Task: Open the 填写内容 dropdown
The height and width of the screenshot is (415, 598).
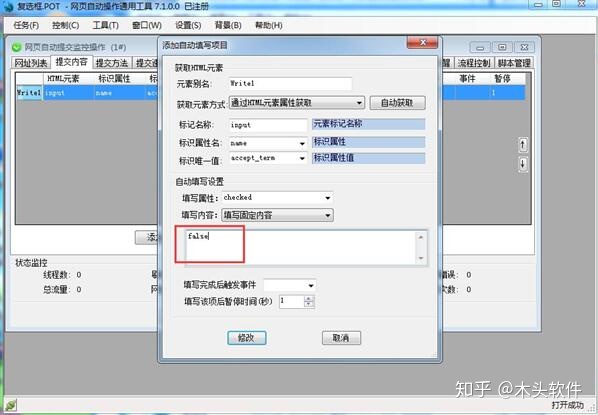Action: (x=277, y=216)
